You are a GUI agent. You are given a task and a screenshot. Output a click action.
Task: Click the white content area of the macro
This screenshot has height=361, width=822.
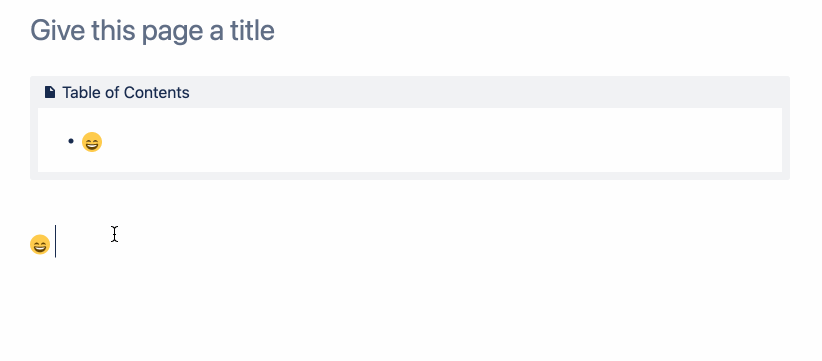410,140
